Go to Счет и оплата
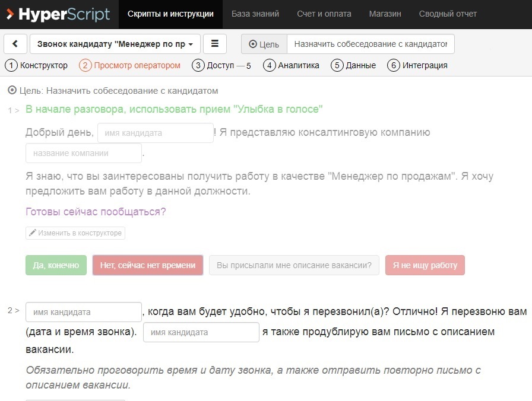The height and width of the screenshot is (401, 532). pyautogui.click(x=324, y=14)
